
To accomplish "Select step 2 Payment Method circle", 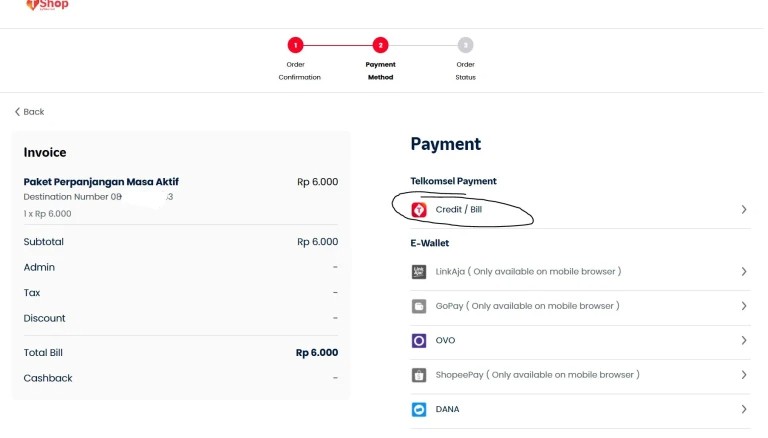I will (381, 45).
